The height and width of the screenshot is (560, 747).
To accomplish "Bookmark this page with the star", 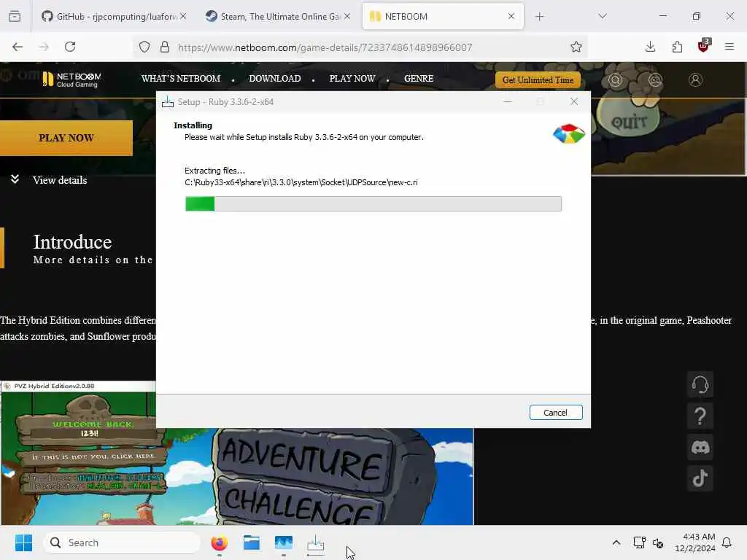I will tap(576, 47).
